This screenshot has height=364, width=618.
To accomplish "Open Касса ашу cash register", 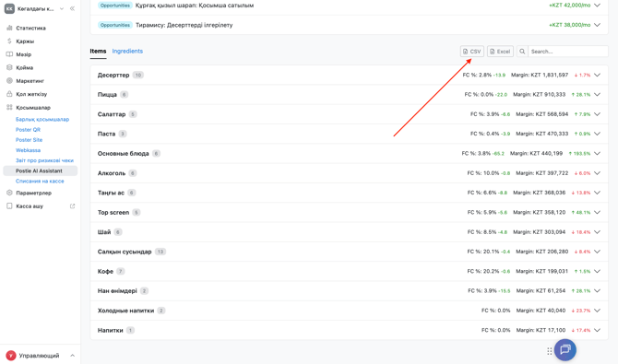I will 30,206.
